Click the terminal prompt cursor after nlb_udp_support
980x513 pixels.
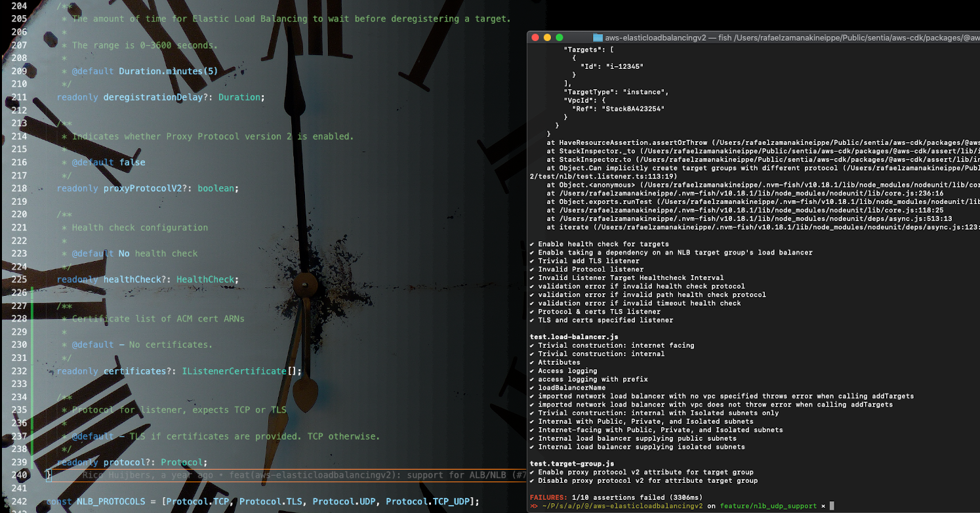click(x=832, y=506)
